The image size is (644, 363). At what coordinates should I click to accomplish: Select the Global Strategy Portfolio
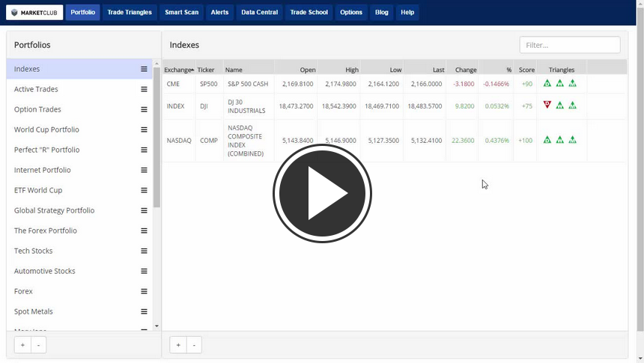(79, 210)
